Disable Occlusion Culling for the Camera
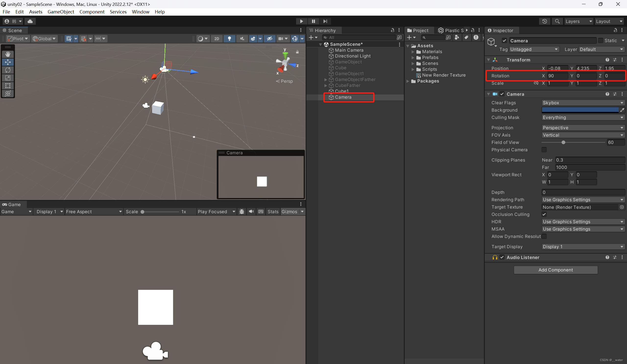The width and height of the screenshot is (627, 364). point(544,214)
